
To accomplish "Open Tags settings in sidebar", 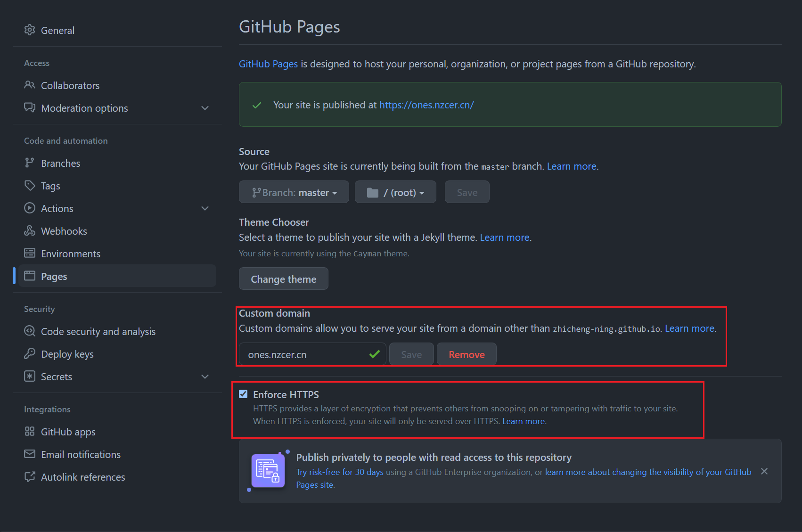I will click(50, 186).
